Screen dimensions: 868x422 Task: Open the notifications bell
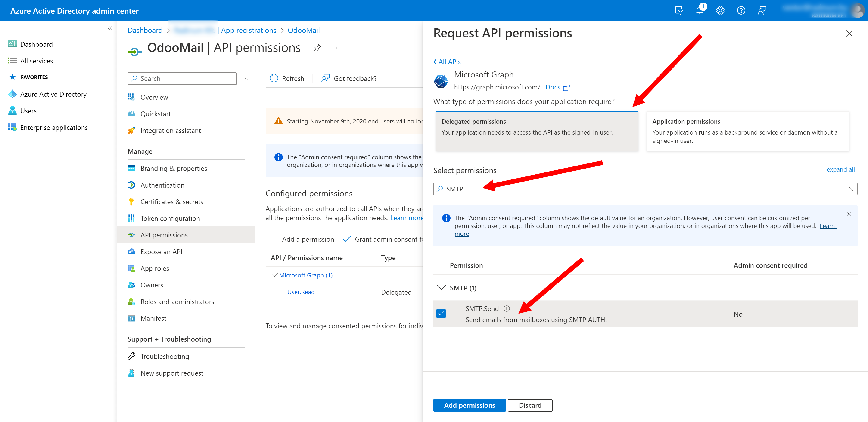(x=700, y=10)
